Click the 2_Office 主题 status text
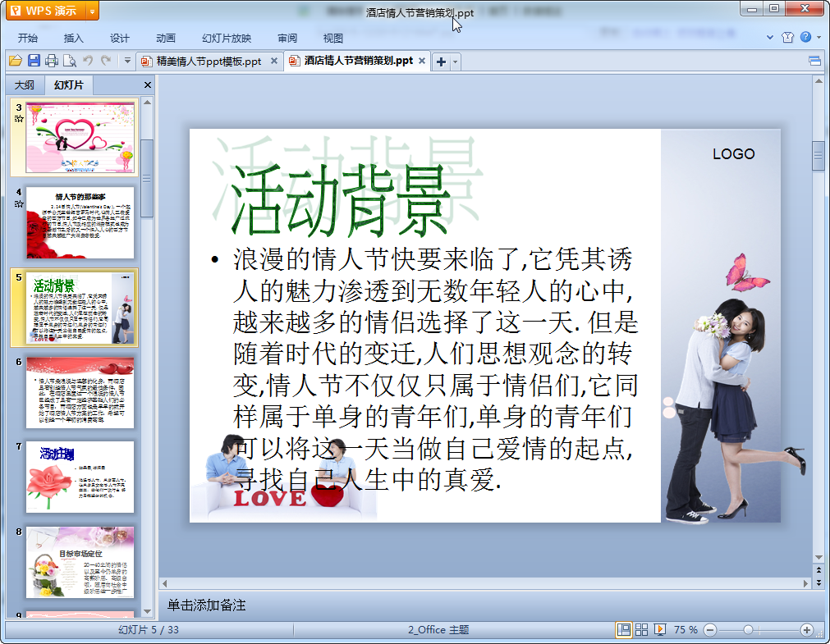 click(x=438, y=630)
